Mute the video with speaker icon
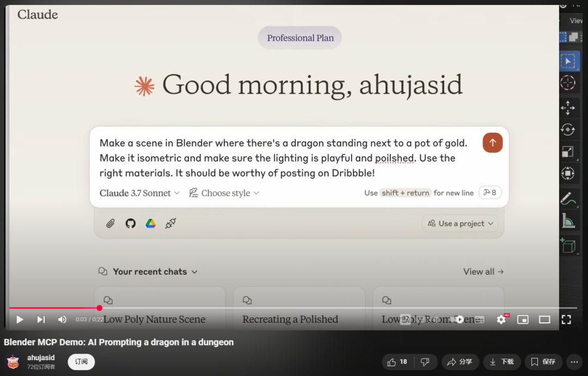Image resolution: width=588 pixels, height=376 pixels. point(62,319)
